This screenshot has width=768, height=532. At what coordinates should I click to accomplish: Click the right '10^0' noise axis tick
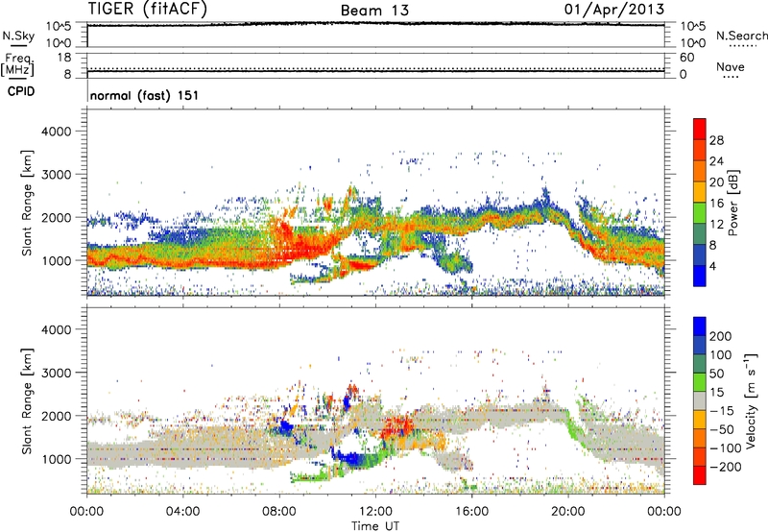click(692, 43)
